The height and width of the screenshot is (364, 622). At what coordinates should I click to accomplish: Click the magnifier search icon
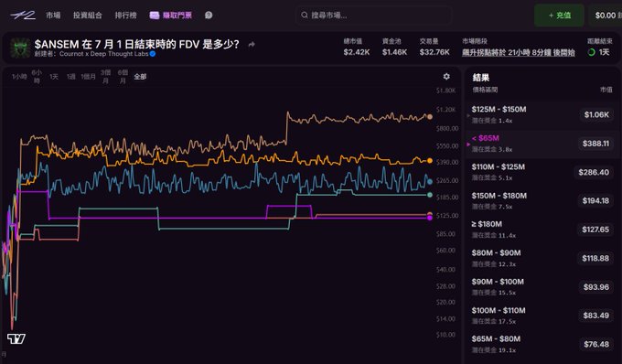(305, 15)
